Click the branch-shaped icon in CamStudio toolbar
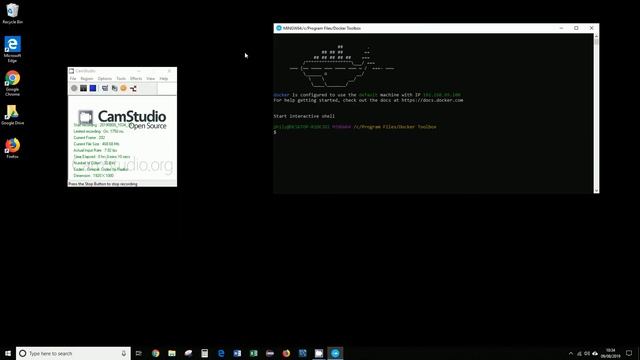This screenshot has height=360, width=640. 133,88
